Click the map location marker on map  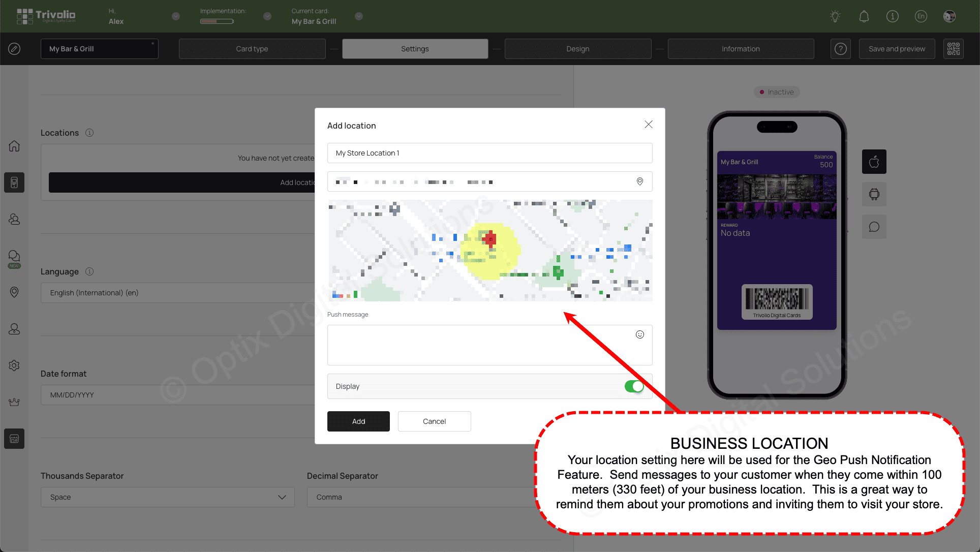[490, 239]
